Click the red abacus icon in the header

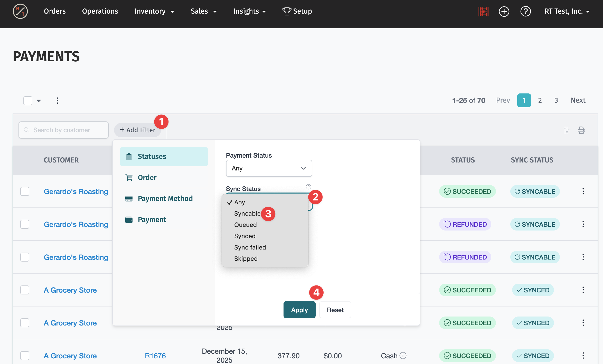click(x=483, y=12)
